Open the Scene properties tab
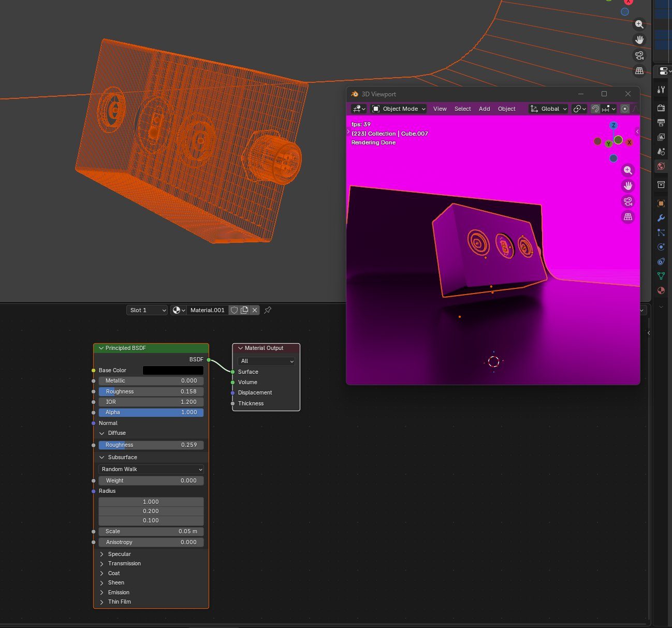This screenshot has height=628, width=672. coord(661,152)
